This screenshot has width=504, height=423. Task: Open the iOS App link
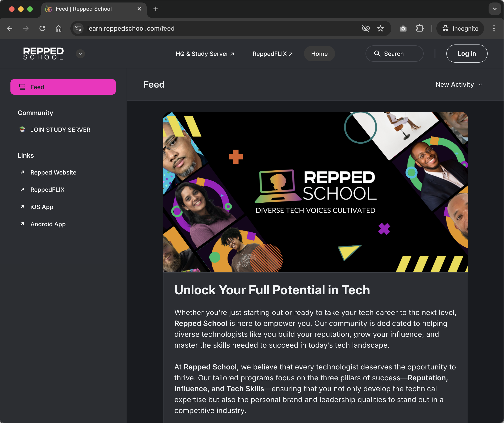point(42,207)
